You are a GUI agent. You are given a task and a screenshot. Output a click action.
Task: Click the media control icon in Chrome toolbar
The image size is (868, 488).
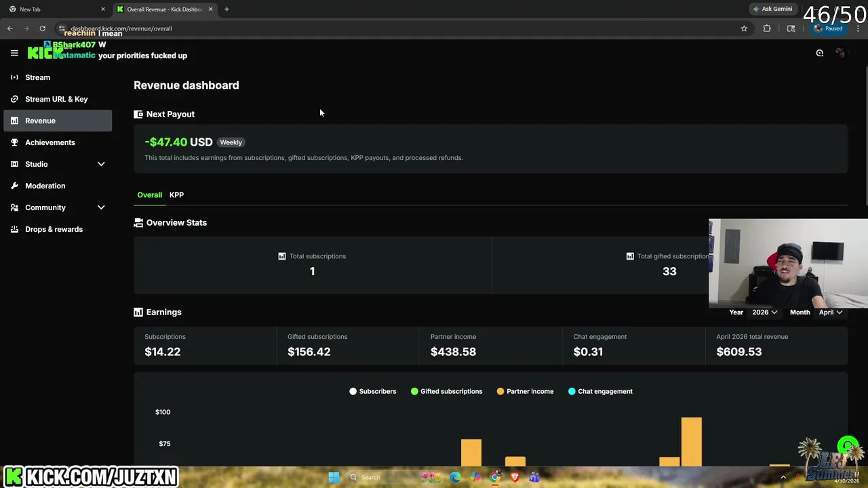click(791, 28)
